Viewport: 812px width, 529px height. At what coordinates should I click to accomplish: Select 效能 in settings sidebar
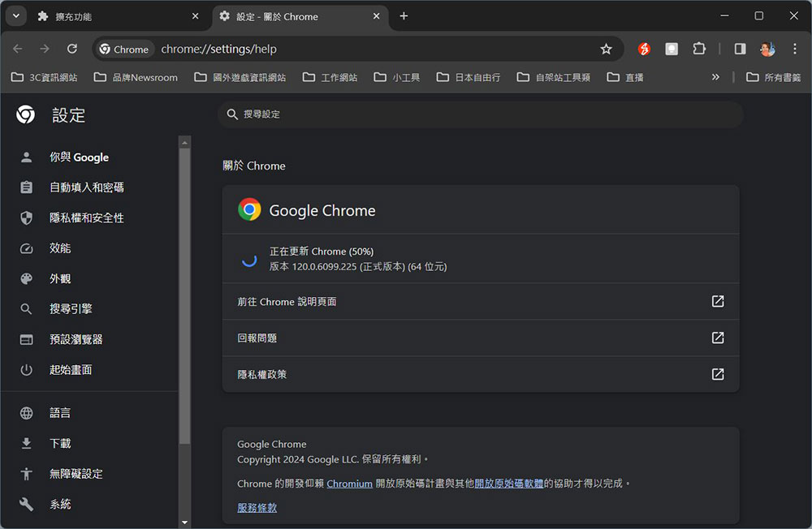pos(60,248)
